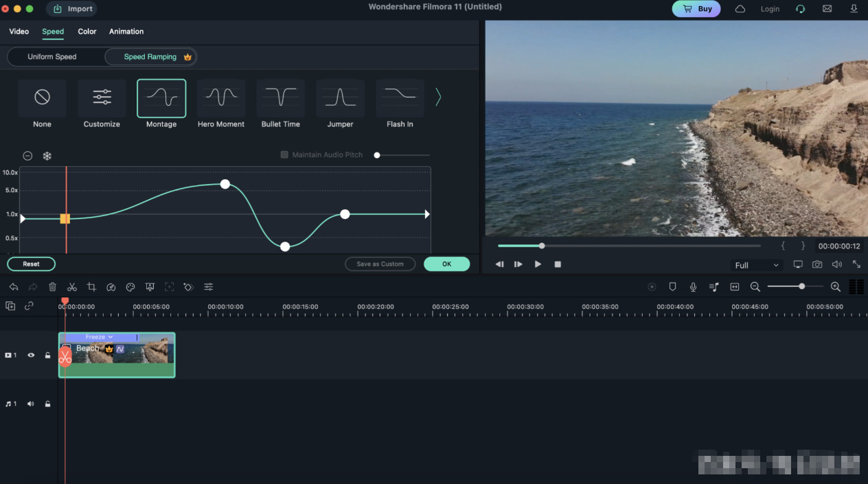Image resolution: width=868 pixels, height=484 pixels.
Task: Select the crop tool in timeline toolbar
Action: point(91,287)
